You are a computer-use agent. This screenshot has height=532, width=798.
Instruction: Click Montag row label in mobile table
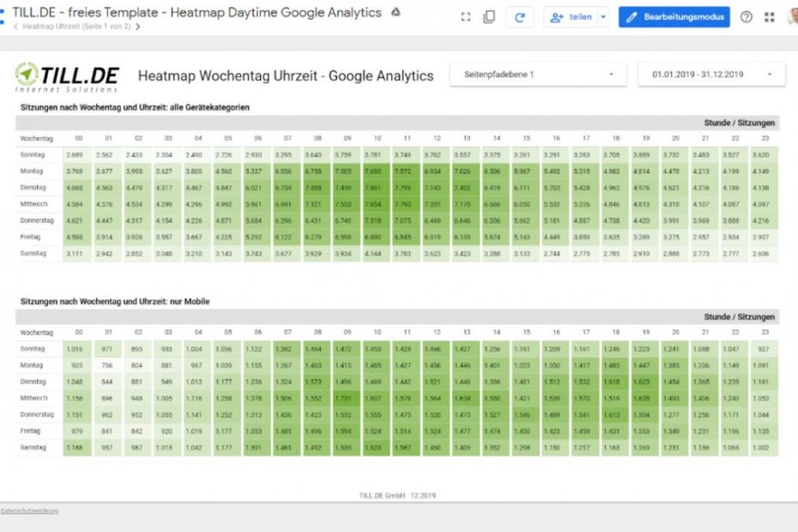pyautogui.click(x=32, y=365)
